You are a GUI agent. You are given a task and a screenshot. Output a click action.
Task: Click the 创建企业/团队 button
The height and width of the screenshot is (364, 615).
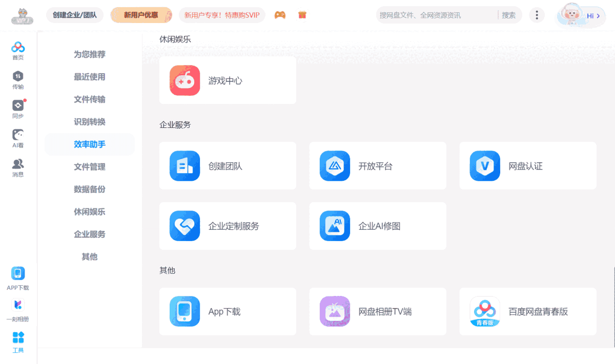(74, 15)
